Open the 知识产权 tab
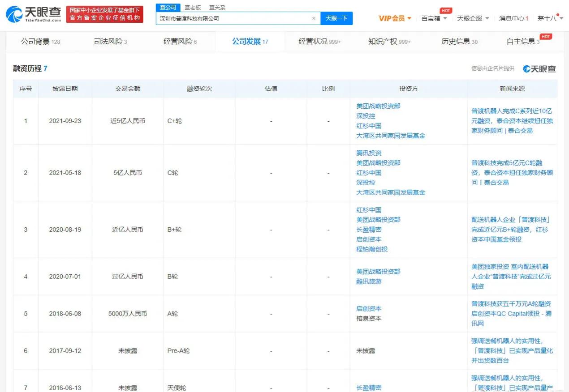 pyautogui.click(x=389, y=42)
